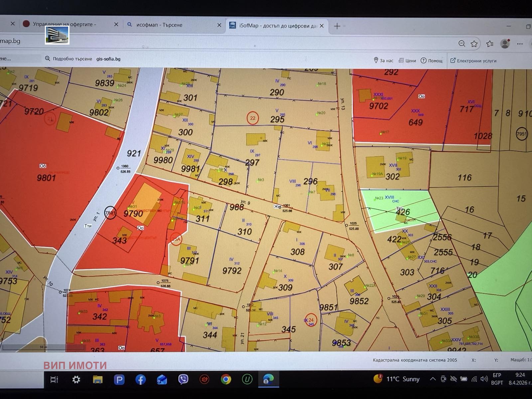Open a new browser tab
532x399 pixels.
(337, 26)
